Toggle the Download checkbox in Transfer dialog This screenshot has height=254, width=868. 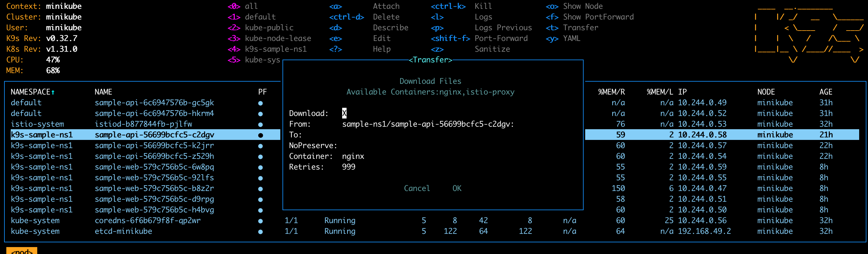[344, 113]
